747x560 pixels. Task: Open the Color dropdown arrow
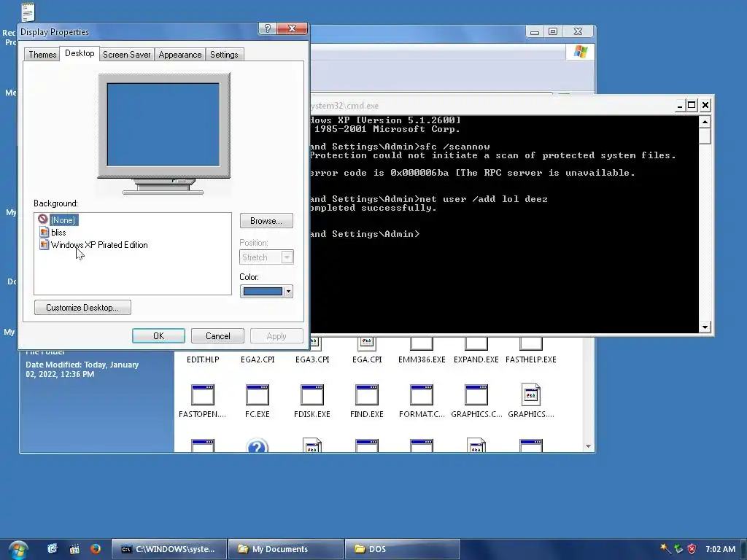(x=288, y=292)
